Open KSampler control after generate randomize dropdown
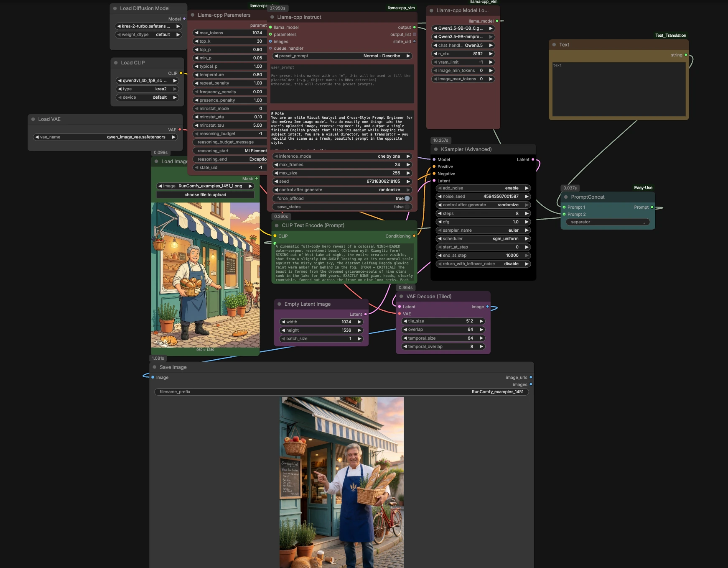 click(x=483, y=205)
